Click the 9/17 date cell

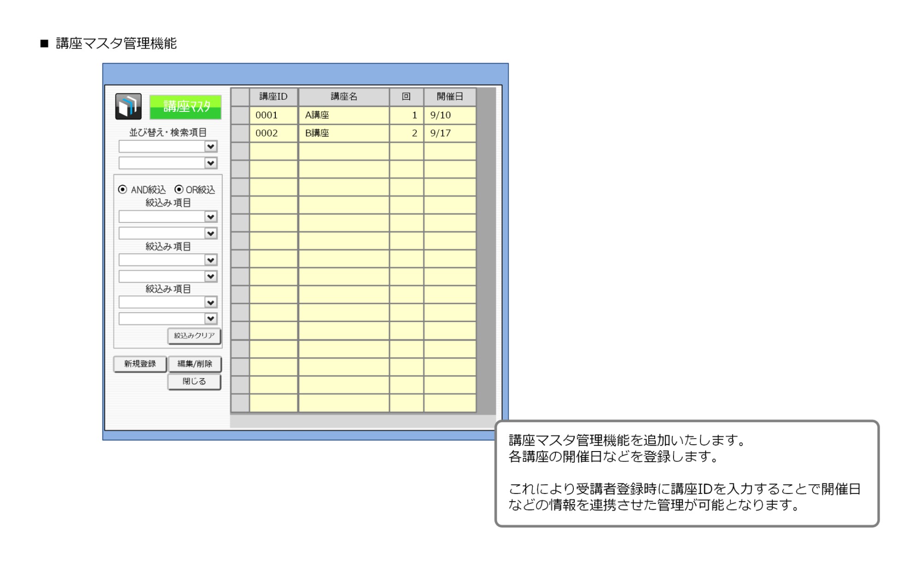[450, 133]
